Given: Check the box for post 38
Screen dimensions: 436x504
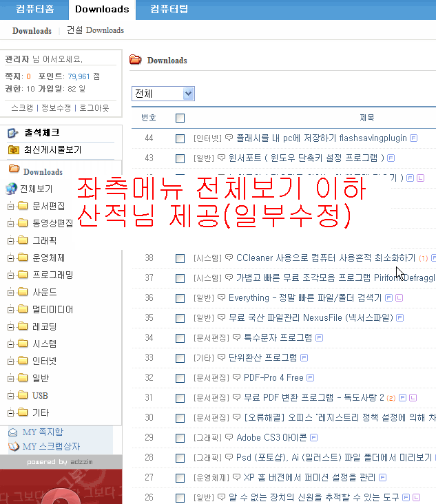Looking at the screenshot, I should [180, 258].
